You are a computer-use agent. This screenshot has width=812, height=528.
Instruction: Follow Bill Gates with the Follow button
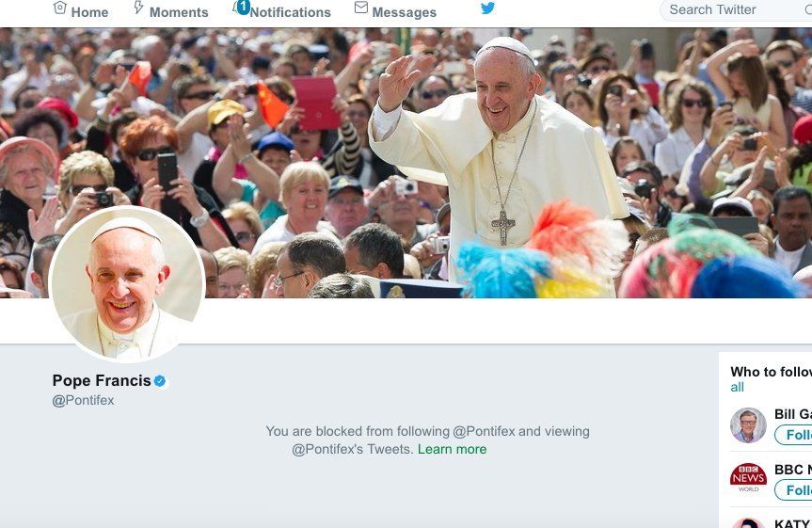pyautogui.click(x=793, y=435)
